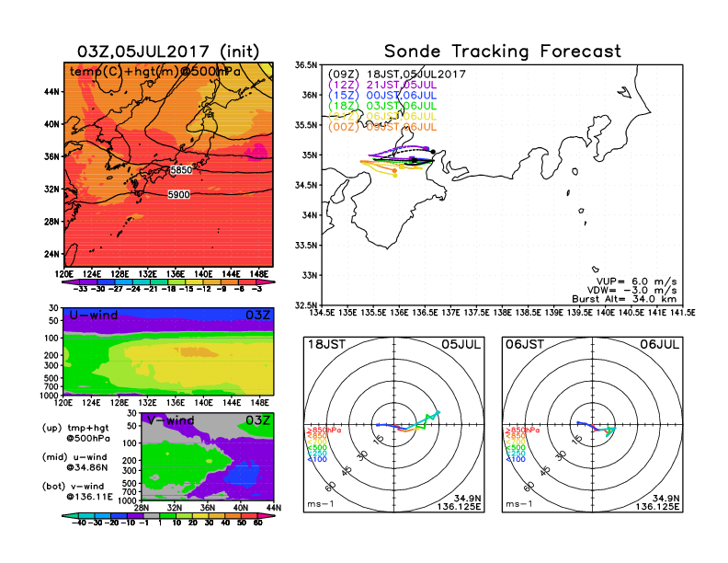Click the red segment of the wind colorbar
The width and height of the screenshot is (728, 563).
pos(248,522)
